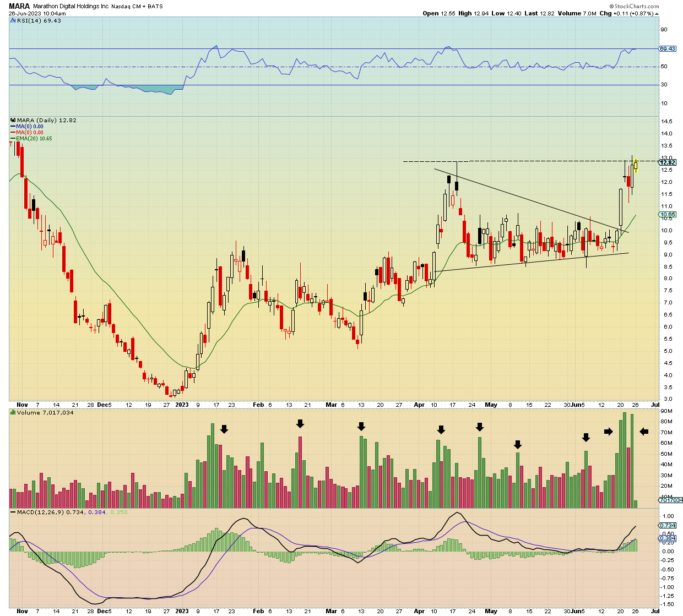The width and height of the screenshot is (683, 616).
Task: Click the 69.43 RSI tag on right axis
Action: tap(668, 48)
